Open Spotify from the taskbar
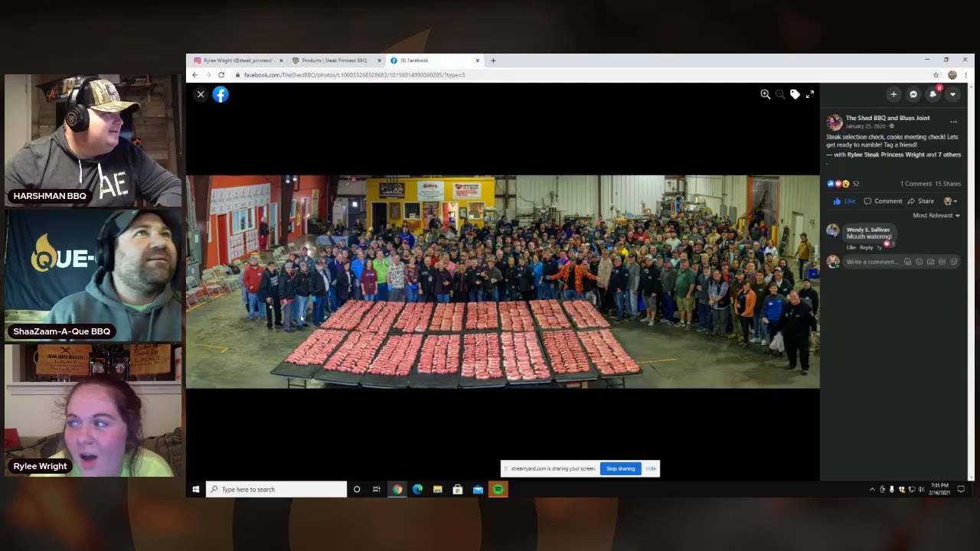 click(x=498, y=490)
